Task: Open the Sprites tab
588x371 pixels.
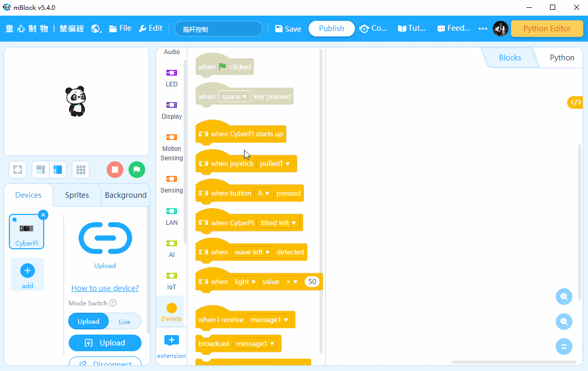Action: [77, 195]
